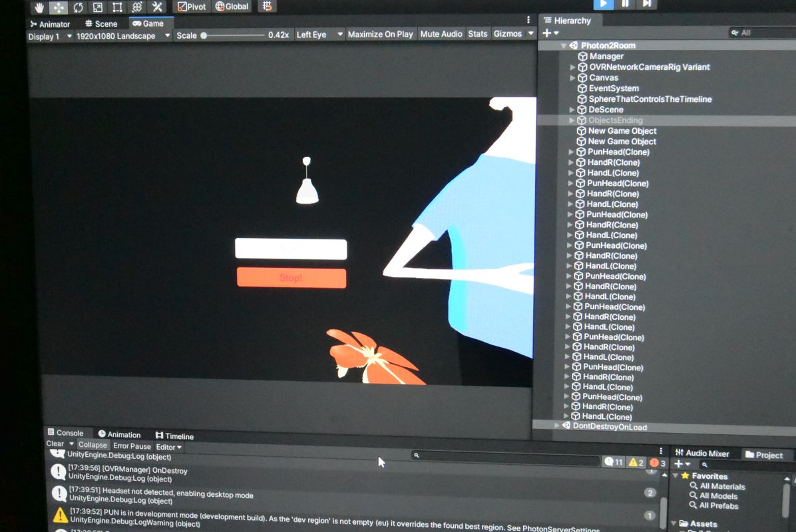Image resolution: width=796 pixels, height=532 pixels.
Task: Toggle Mute Audio
Action: (441, 34)
